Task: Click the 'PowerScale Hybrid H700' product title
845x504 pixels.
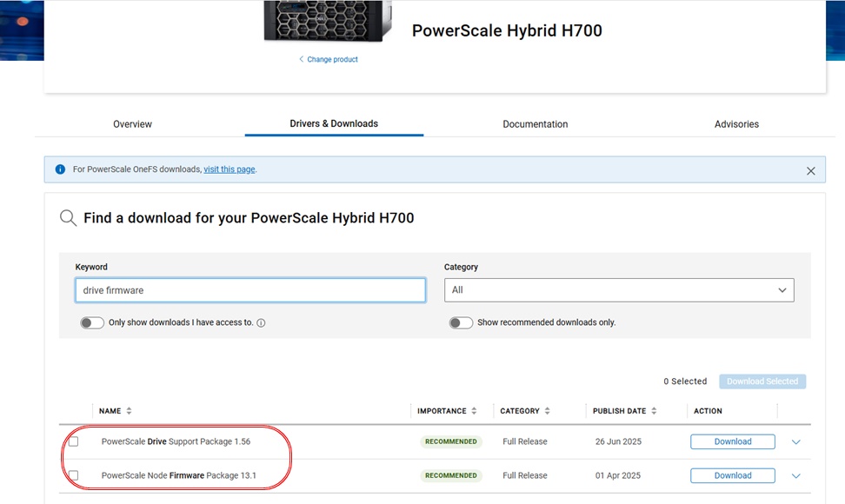Action: pyautogui.click(x=507, y=30)
